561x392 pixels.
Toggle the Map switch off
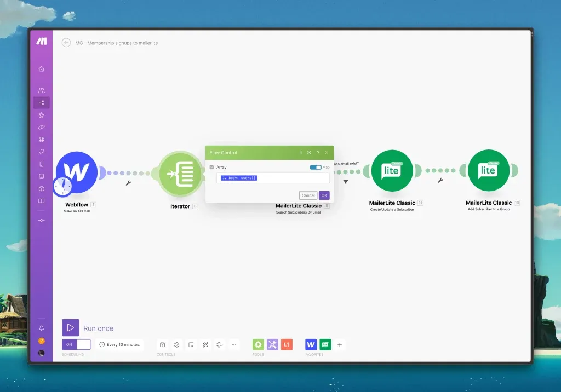pos(316,167)
